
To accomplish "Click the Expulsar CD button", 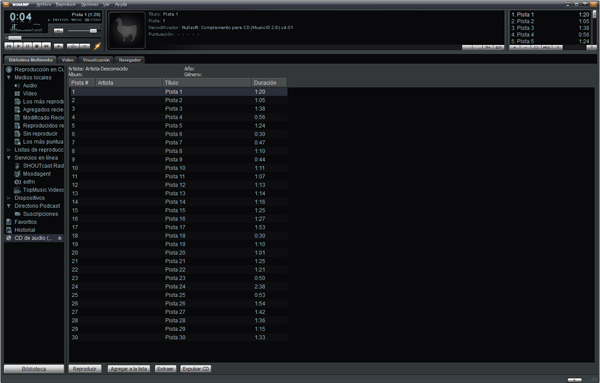I will pos(196,369).
